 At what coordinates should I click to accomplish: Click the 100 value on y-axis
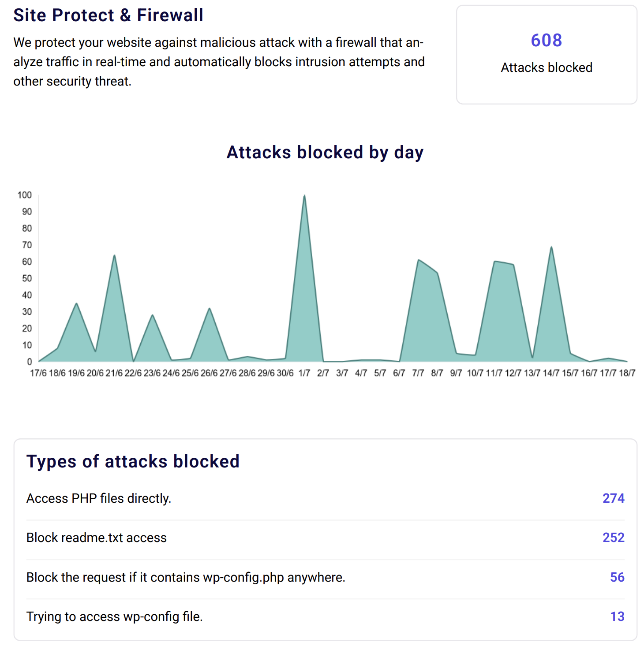click(x=25, y=195)
